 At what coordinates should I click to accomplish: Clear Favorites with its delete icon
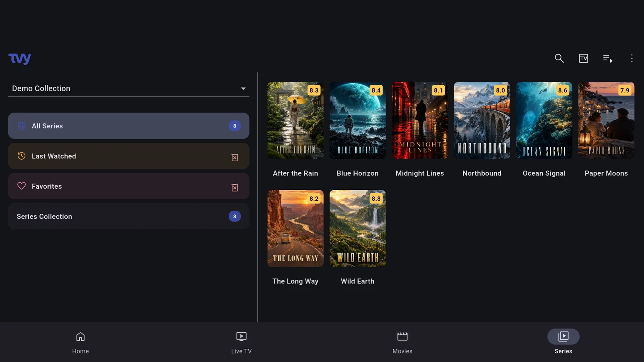[235, 187]
